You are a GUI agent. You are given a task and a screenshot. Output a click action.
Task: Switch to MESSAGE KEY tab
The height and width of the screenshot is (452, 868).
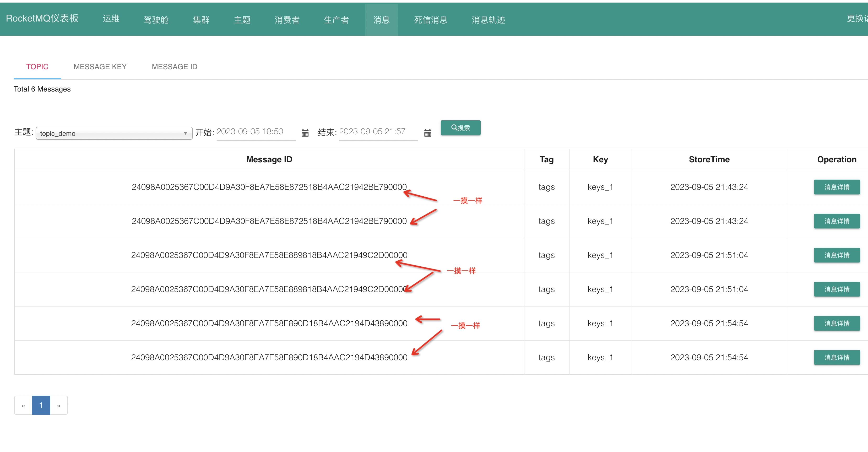(100, 67)
